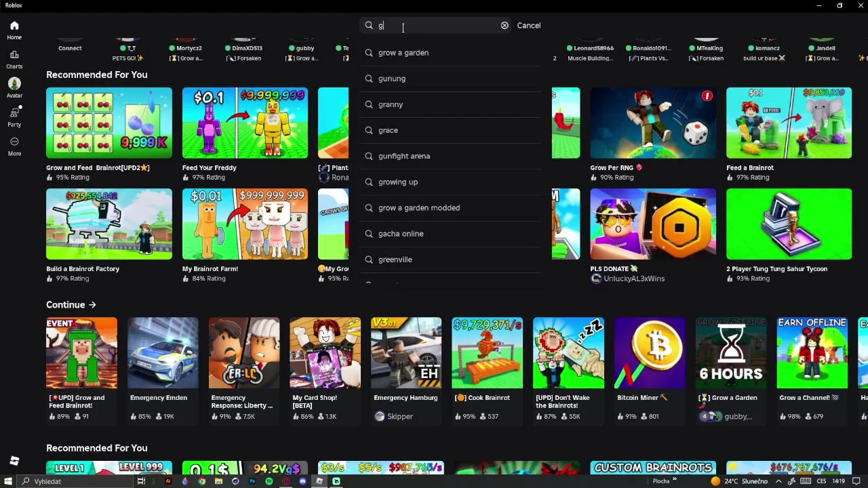Image resolution: width=868 pixels, height=488 pixels.
Task: Open File Explorer from taskbar
Action: point(218,481)
